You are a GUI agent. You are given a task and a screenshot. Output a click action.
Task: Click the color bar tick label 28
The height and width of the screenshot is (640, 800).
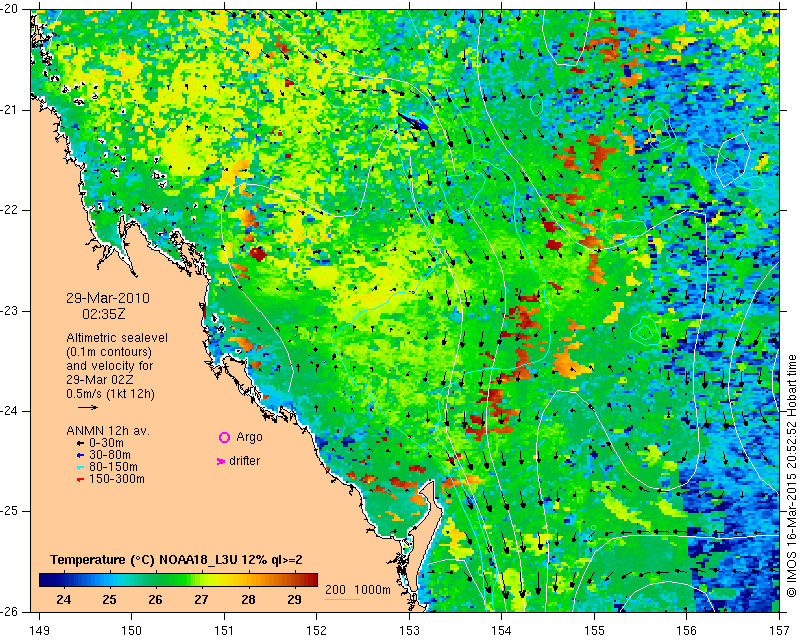(248, 599)
